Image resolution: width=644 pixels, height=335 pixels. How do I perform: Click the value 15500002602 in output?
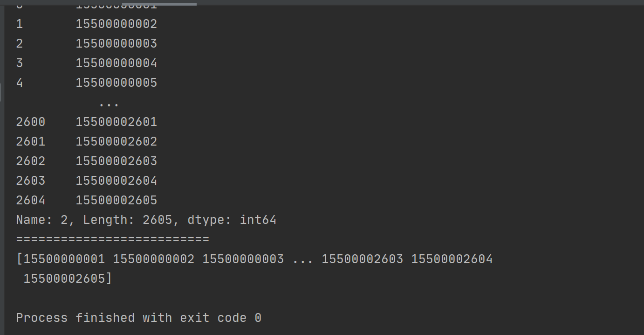click(x=116, y=141)
